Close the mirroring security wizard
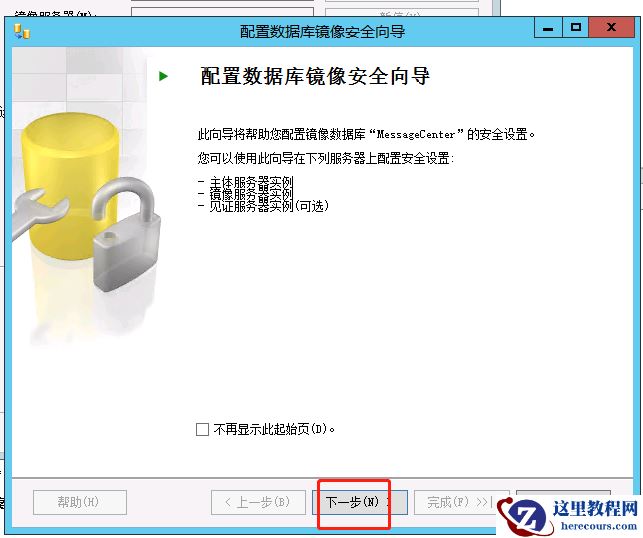The image size is (643, 538). [x=611, y=28]
